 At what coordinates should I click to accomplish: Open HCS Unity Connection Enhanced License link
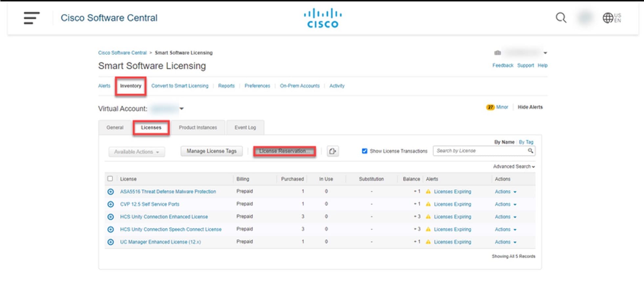(x=164, y=217)
